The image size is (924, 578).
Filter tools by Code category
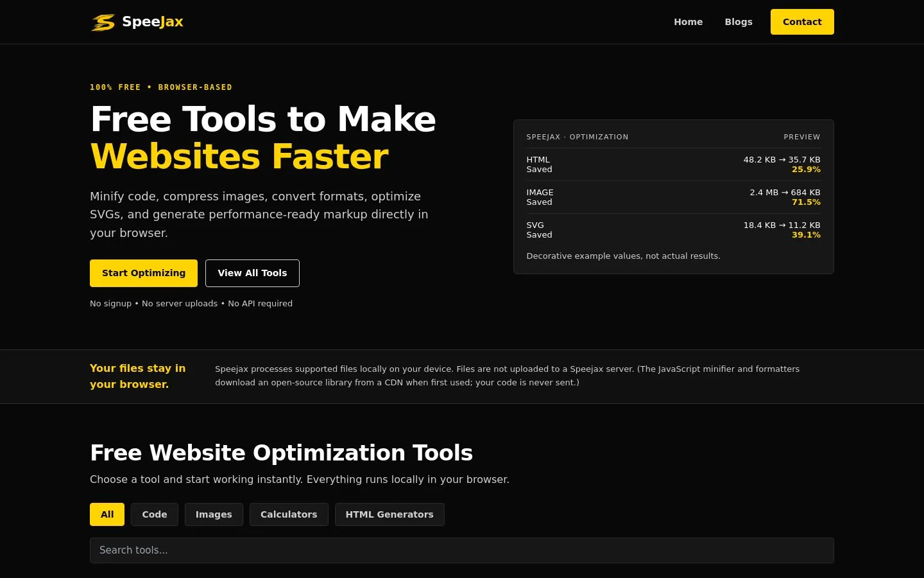(x=155, y=514)
